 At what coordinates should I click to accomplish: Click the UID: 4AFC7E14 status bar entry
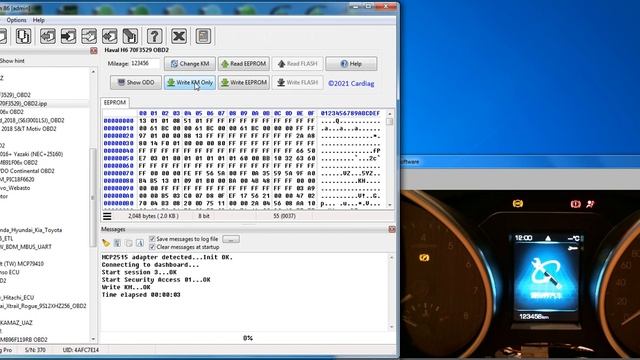point(81,350)
